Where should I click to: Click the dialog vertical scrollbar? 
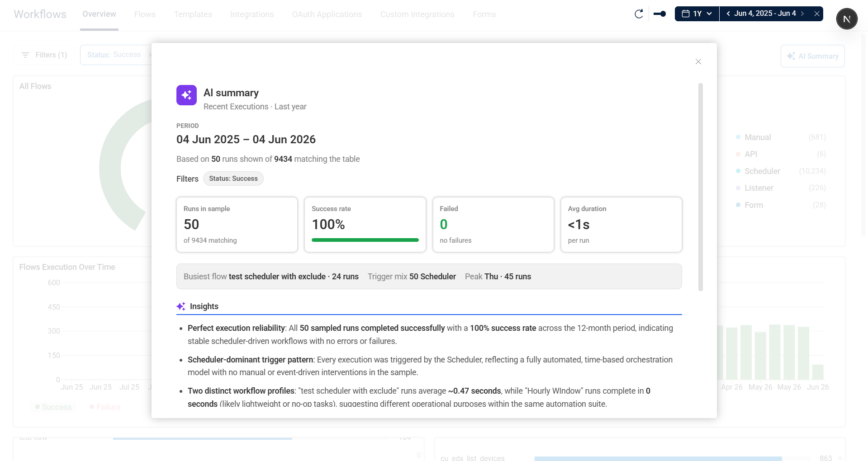[x=701, y=187]
